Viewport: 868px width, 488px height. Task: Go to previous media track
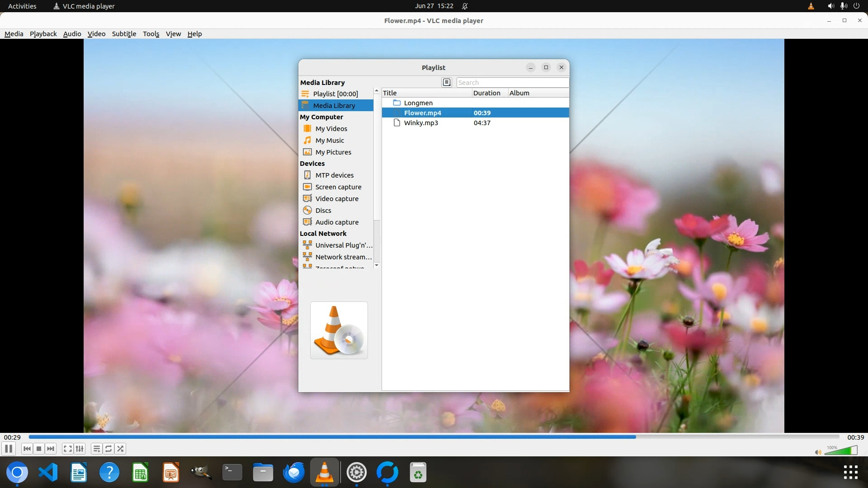tap(27, 449)
